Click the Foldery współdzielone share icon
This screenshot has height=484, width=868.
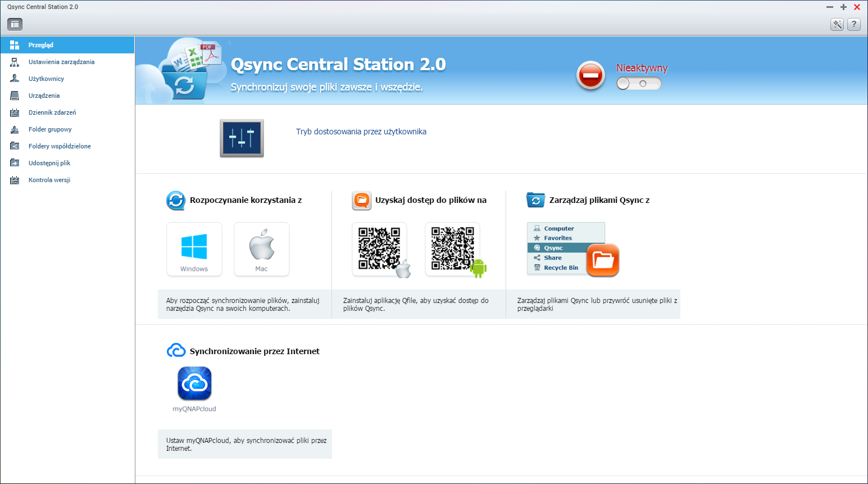click(15, 146)
